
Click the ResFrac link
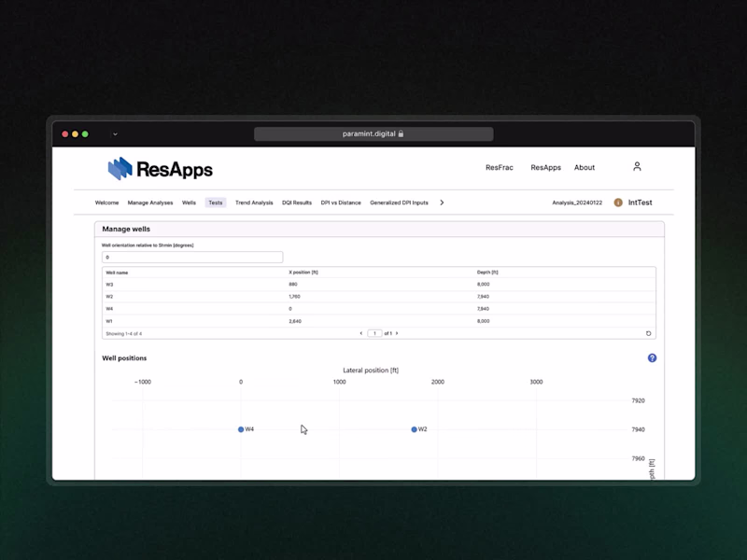tap(500, 168)
